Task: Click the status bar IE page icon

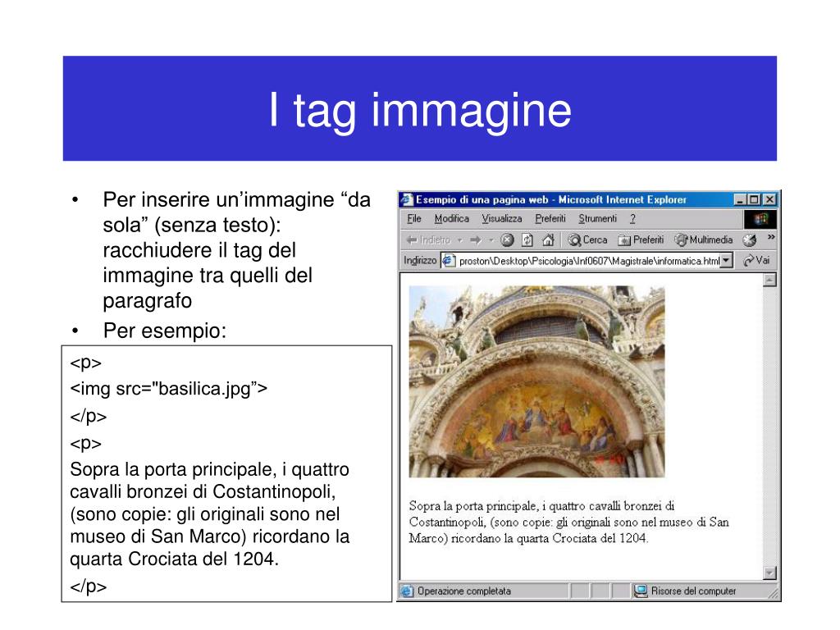Action: tap(407, 591)
